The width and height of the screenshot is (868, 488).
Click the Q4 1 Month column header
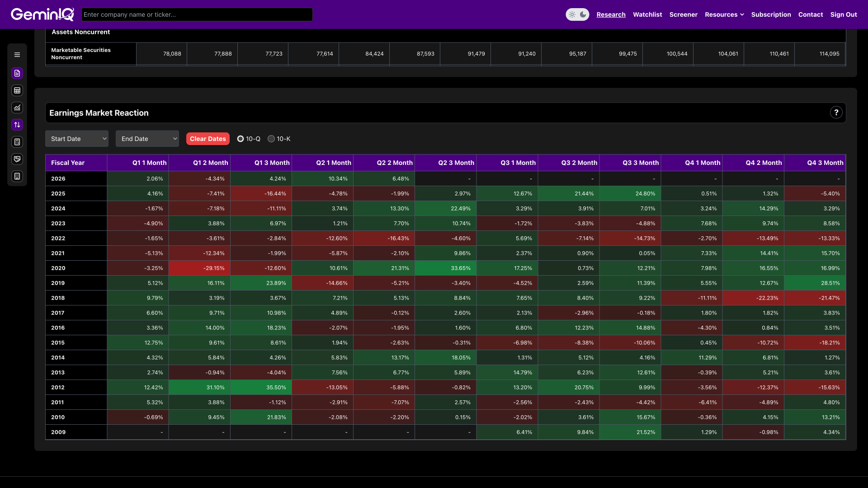click(691, 163)
